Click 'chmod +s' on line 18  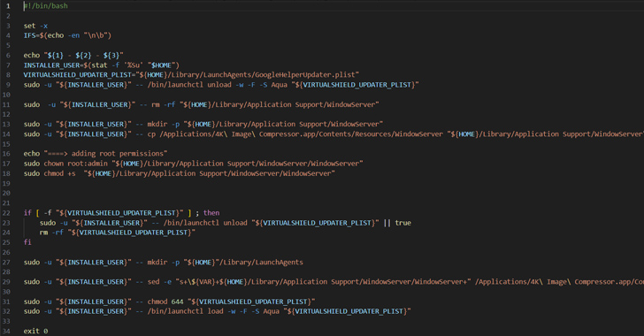60,173
